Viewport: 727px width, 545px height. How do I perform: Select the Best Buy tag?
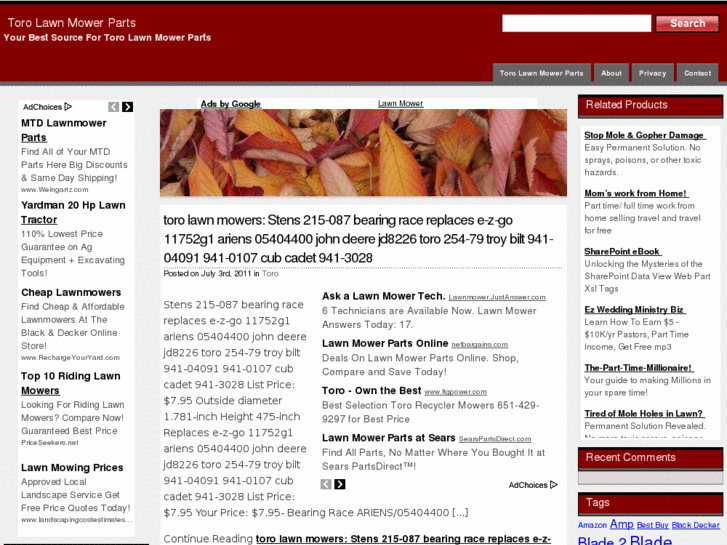tap(652, 526)
